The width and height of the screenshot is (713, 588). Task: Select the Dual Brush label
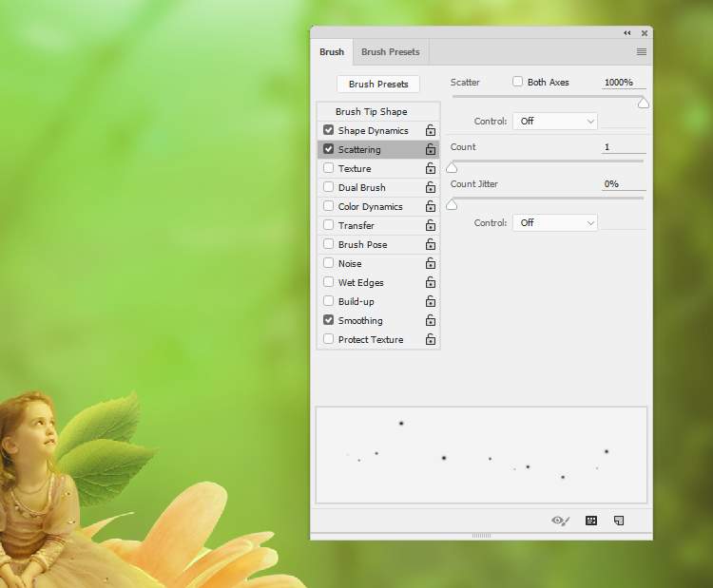362,188
